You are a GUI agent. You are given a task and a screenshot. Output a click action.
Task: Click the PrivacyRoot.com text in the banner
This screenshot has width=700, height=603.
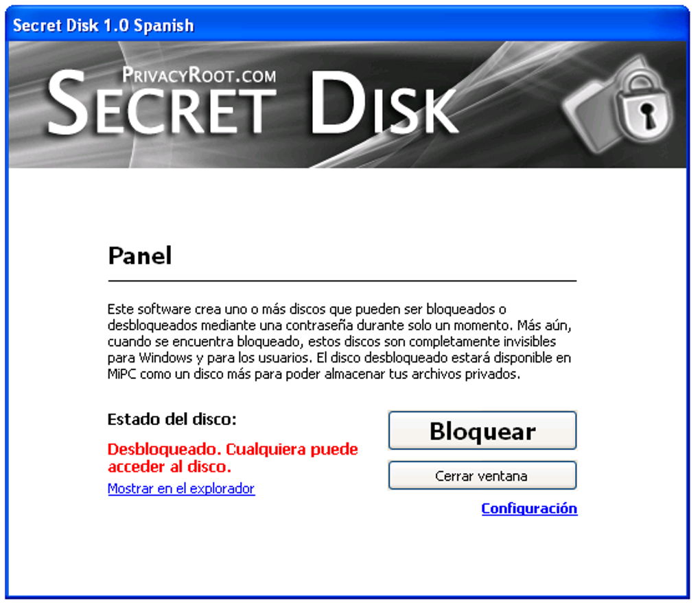pyautogui.click(x=200, y=75)
